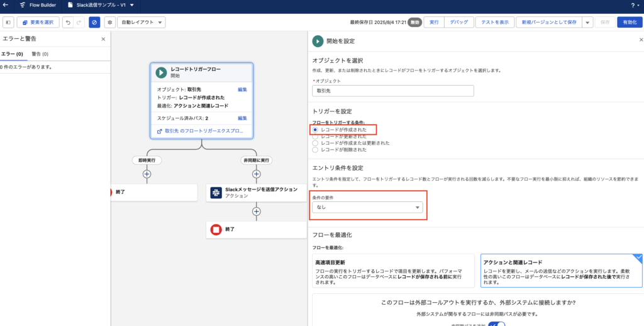Click the back arrow in header
This screenshot has height=326, width=644.
point(6,5)
